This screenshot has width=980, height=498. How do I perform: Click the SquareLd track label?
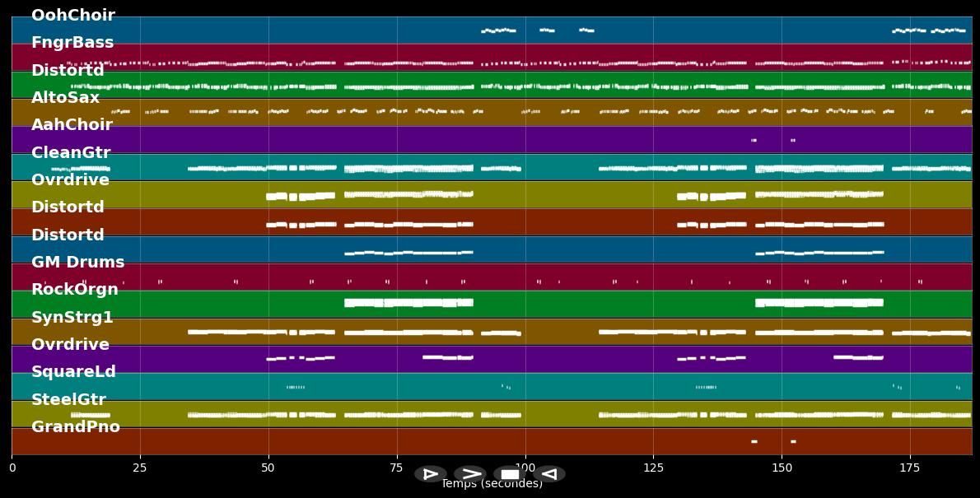click(73, 372)
